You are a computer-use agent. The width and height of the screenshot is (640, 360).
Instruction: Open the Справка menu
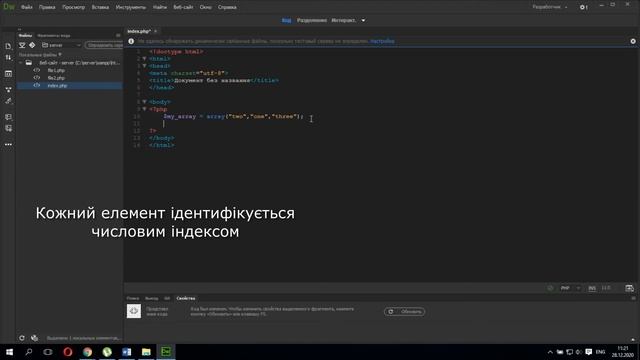[x=227, y=7]
